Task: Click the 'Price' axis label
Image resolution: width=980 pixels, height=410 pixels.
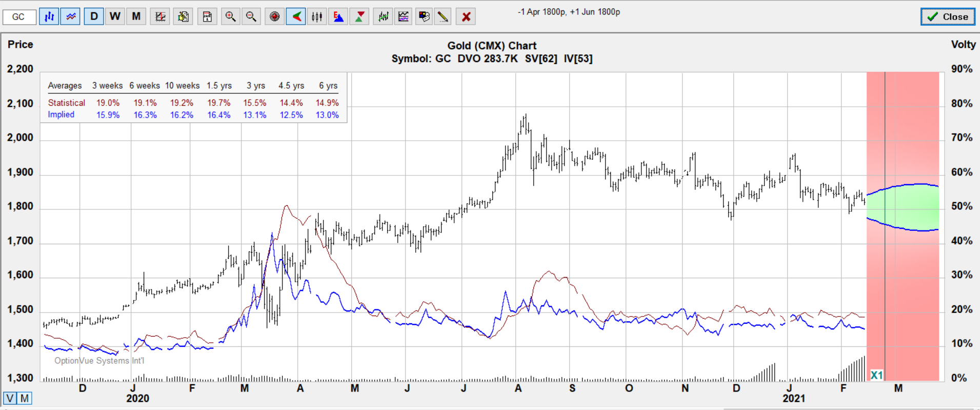Action: pyautogui.click(x=21, y=44)
